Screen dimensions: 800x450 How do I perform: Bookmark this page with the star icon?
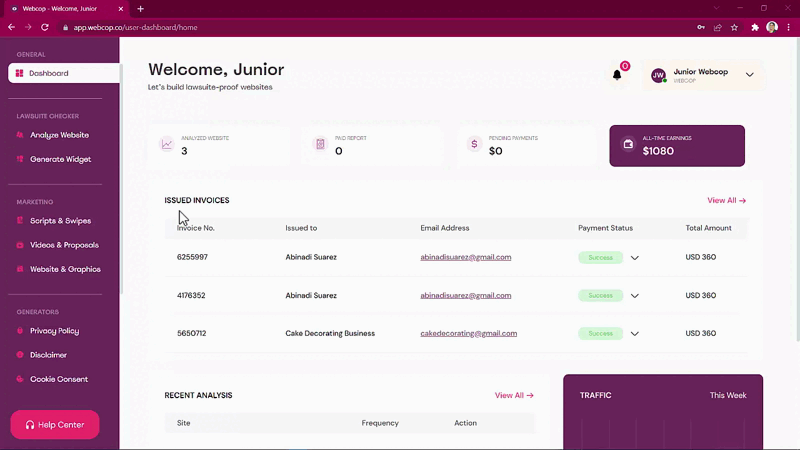(x=734, y=28)
